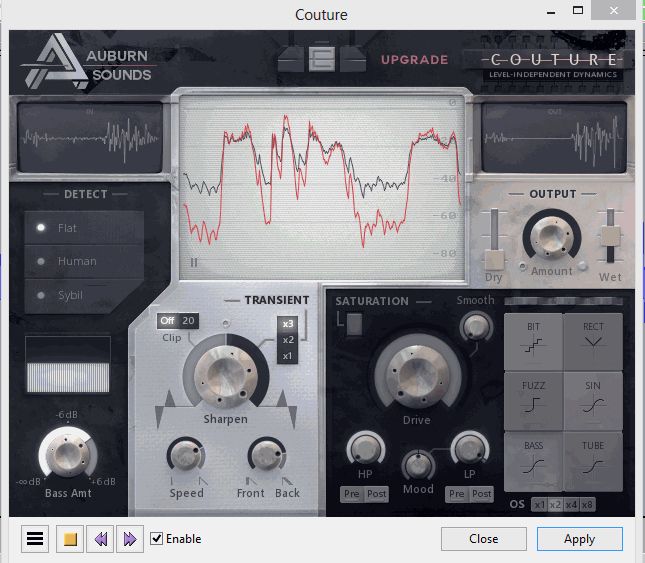Click the OUT waveform display

pos(554,137)
